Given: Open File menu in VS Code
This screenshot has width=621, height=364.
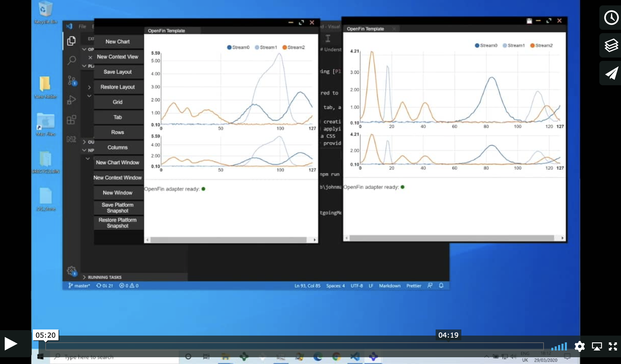Looking at the screenshot, I should [82, 26].
